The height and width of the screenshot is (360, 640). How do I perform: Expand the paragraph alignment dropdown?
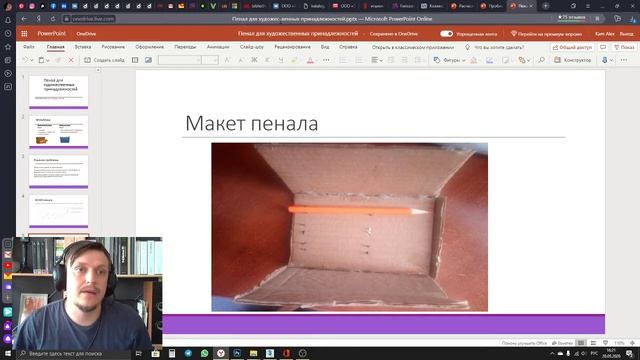381,60
